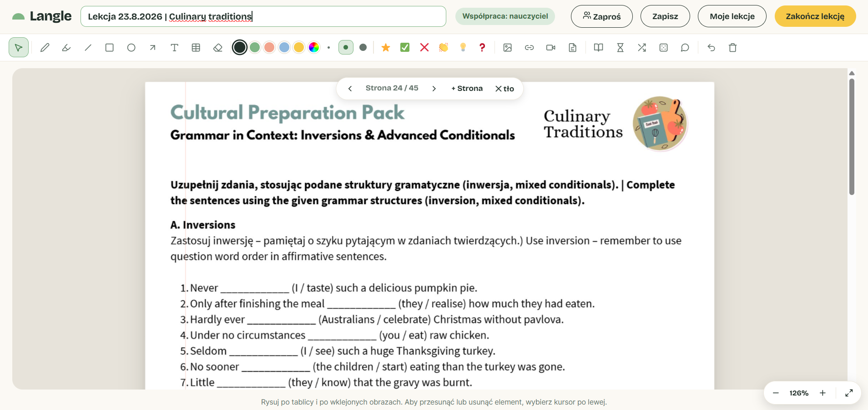Click the shuffle icon
This screenshot has height=410, width=868.
click(642, 47)
